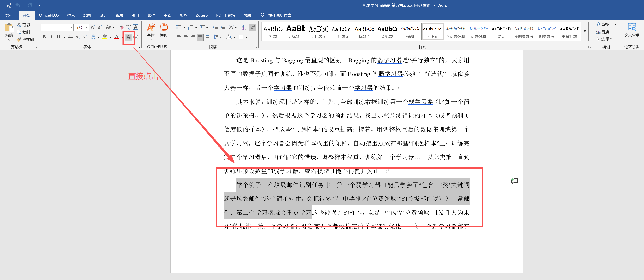644x280 pixels.
Task: Open the font size 五号 dropdown
Action: coord(87,27)
